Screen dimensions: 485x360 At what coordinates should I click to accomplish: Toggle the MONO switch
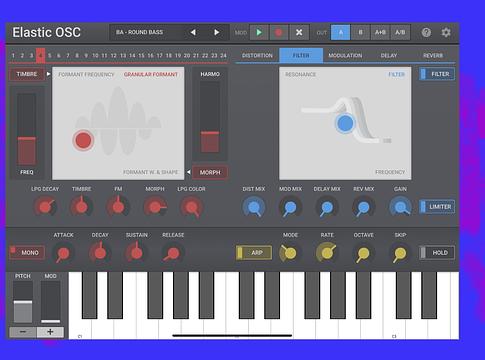pos(27,253)
